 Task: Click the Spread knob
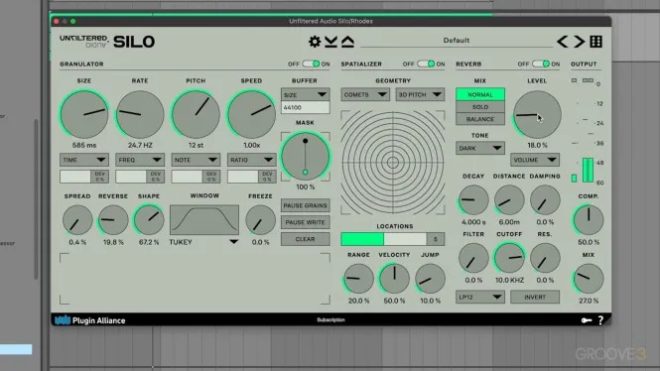(77, 220)
